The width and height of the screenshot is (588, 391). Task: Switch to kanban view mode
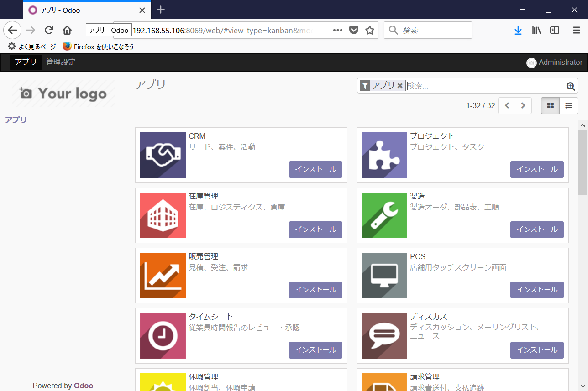click(x=550, y=105)
